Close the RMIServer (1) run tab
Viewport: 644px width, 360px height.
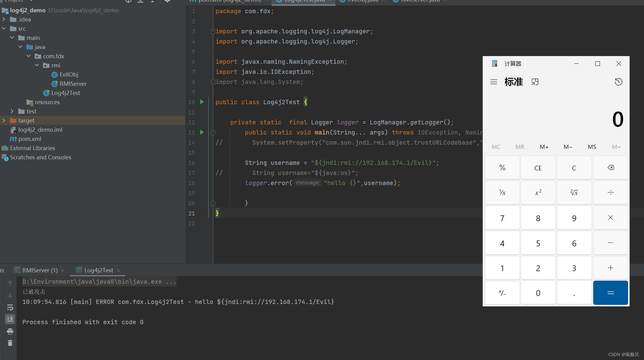coord(63,270)
